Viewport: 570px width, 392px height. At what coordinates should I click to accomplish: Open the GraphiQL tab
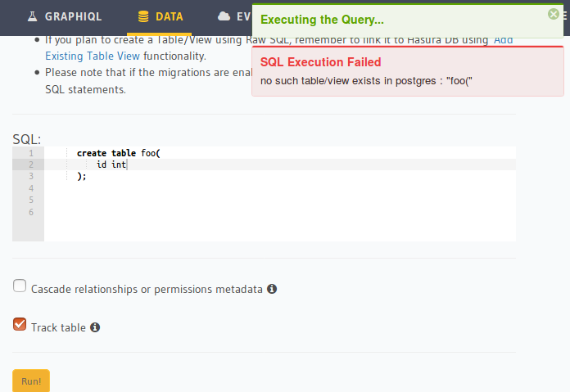[65, 16]
